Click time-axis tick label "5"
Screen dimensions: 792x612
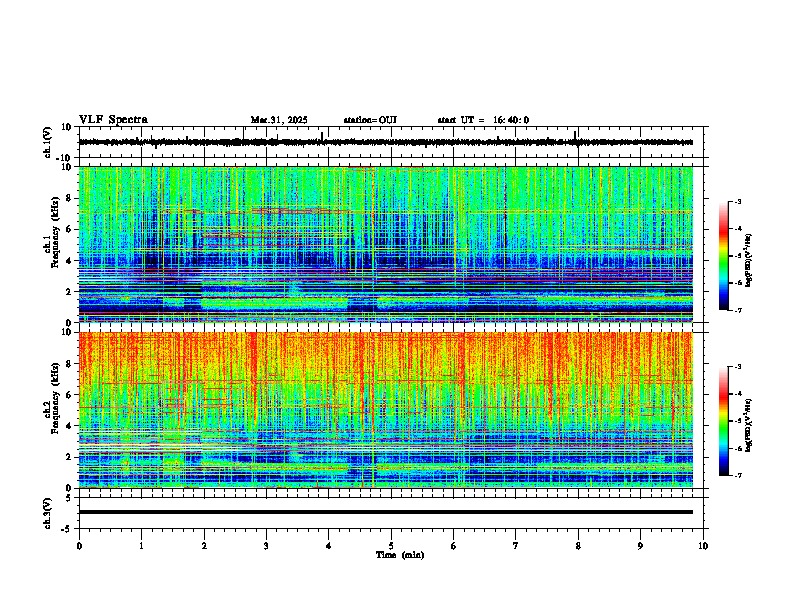(x=391, y=546)
